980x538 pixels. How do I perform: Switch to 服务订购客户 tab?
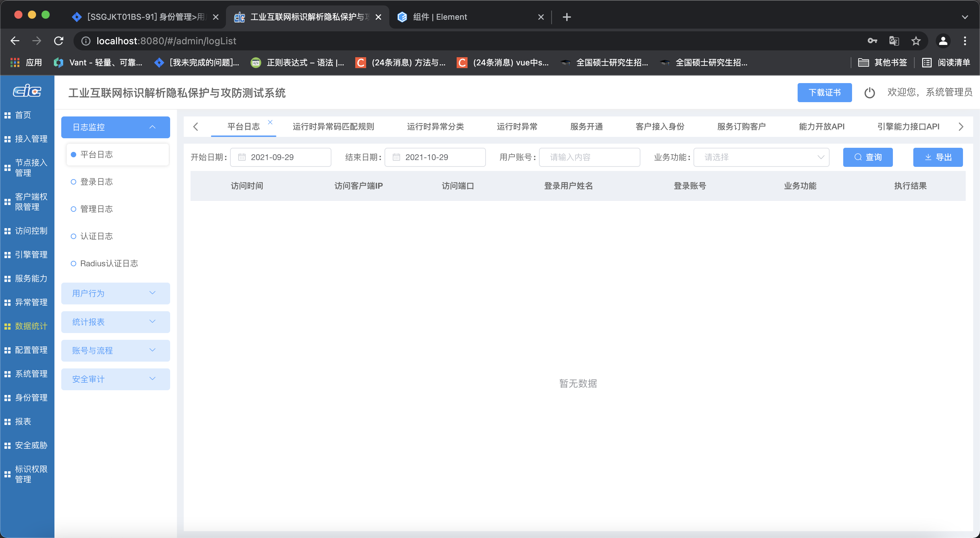[741, 127]
